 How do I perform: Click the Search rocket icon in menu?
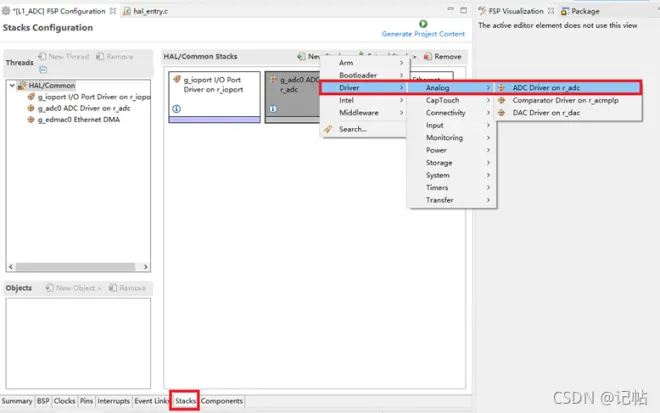point(328,129)
